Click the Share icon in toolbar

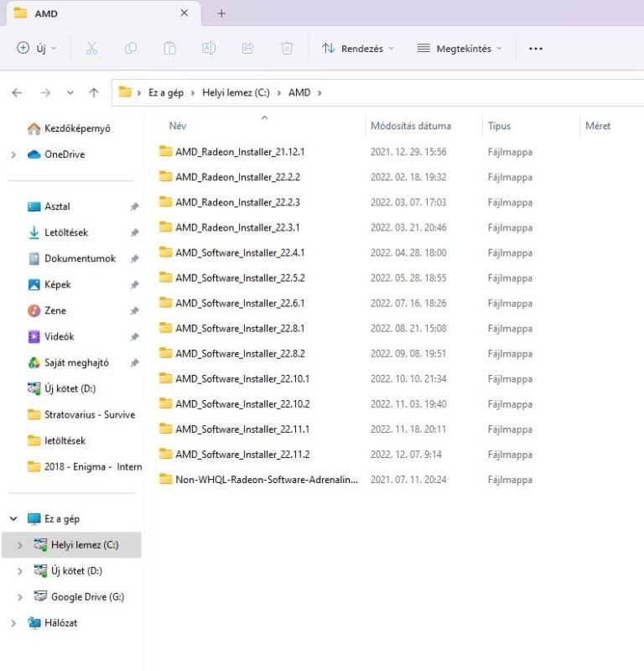[247, 49]
